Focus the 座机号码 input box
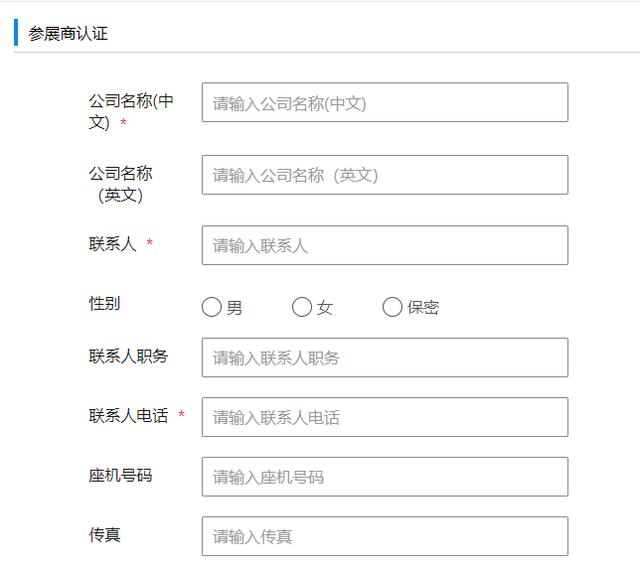640x571 pixels. (x=385, y=476)
